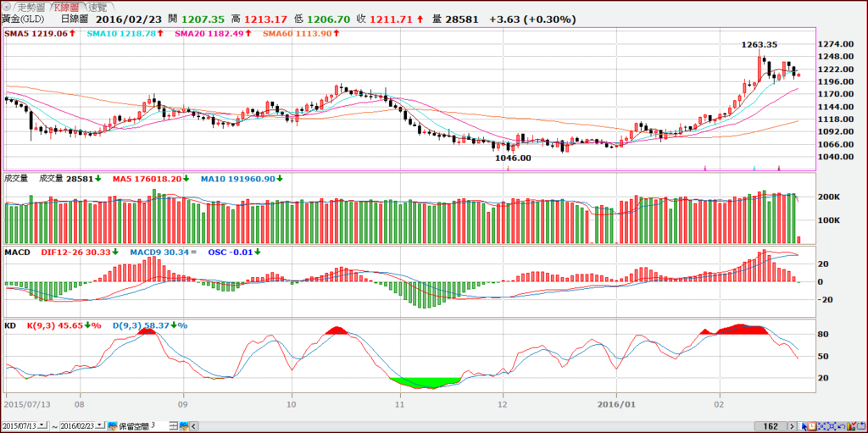The height and width of the screenshot is (433, 868).
Task: Select the K線圖 tab
Action: tap(69, 7)
